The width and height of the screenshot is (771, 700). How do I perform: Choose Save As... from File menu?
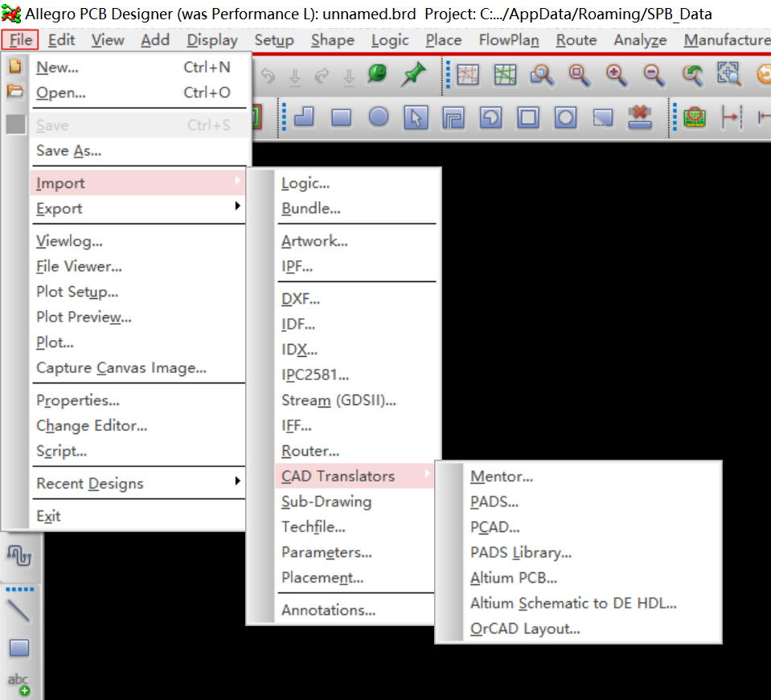[138, 150]
